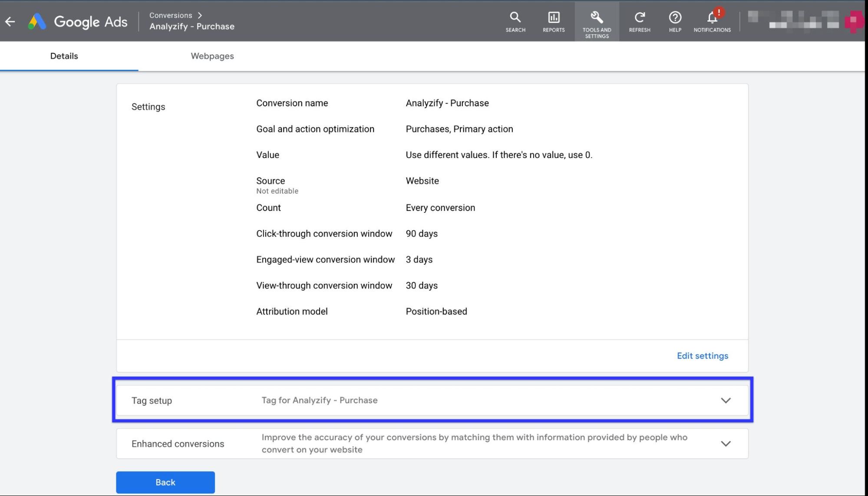868x496 pixels.
Task: Click the 'Conversion name' label
Action: [x=292, y=103]
